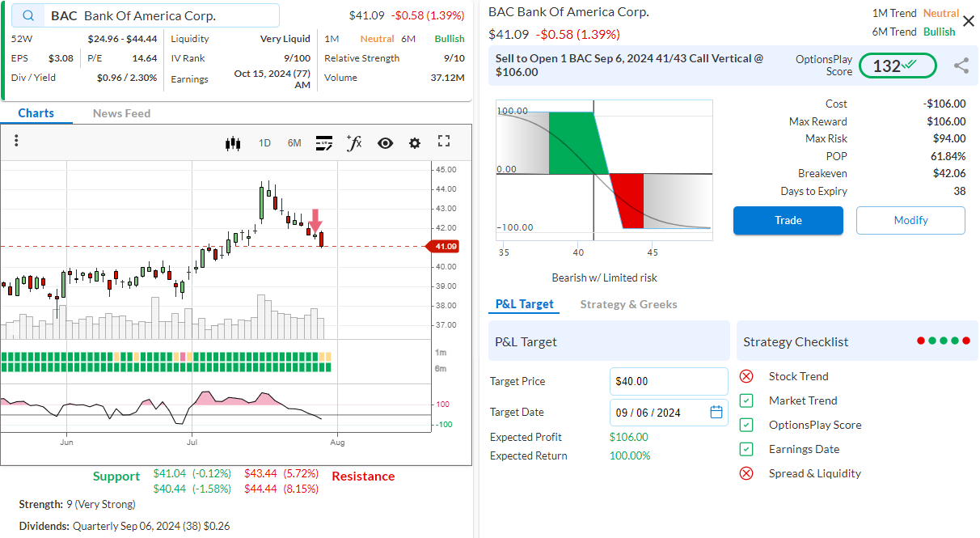Click the Strategy Checklist heading
Viewport: 980px width, 538px height.
coord(796,341)
